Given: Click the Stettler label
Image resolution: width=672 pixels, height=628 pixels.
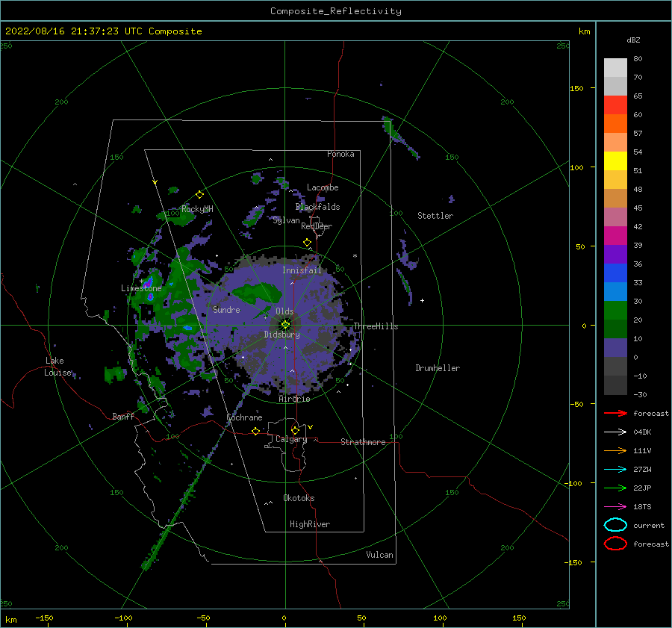Looking at the screenshot, I should click(x=435, y=216).
